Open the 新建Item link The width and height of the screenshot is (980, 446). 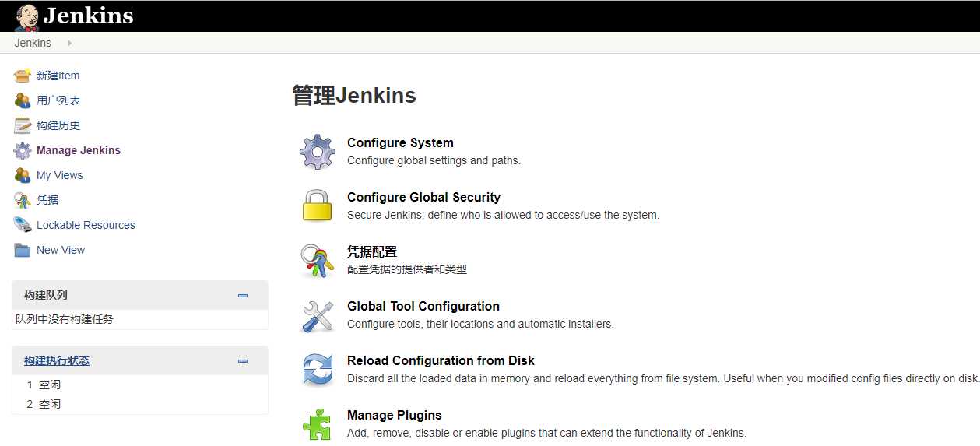point(58,76)
